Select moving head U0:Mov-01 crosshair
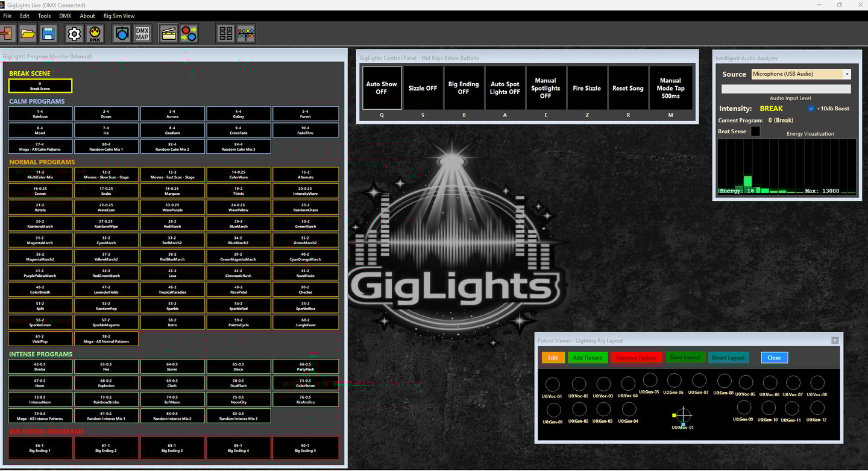Viewport: 868px width, 471px height. [x=683, y=415]
